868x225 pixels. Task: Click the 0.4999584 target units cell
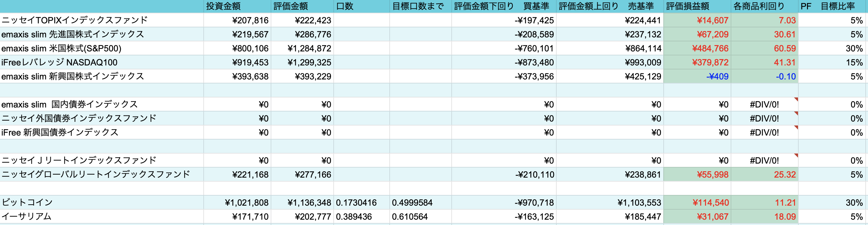[x=421, y=202]
